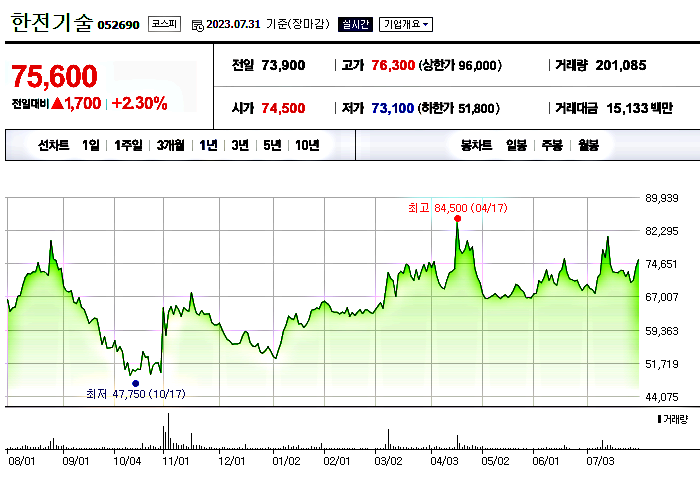Screen dimensions: 700x484
Task: Click the 선차트 label
Action: click(54, 145)
